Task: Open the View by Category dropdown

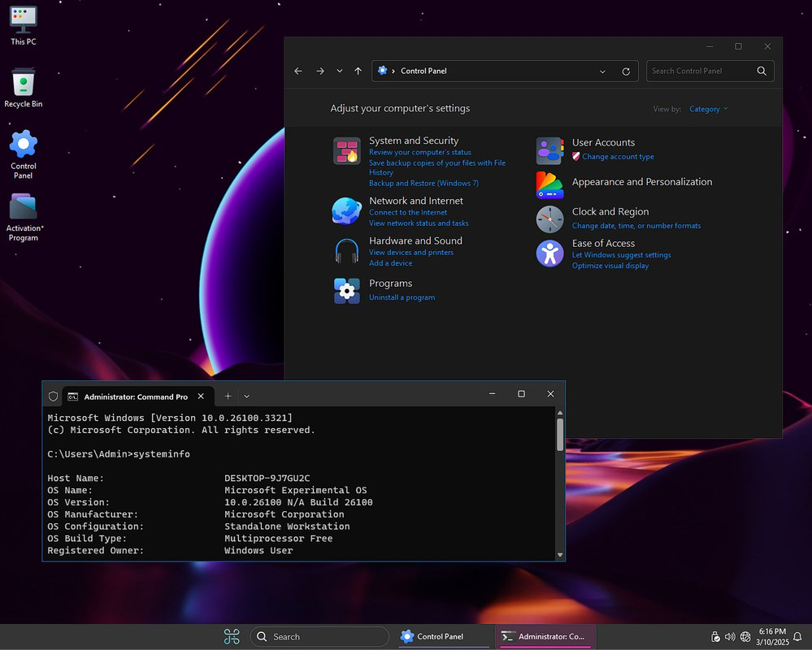Action: coord(708,109)
